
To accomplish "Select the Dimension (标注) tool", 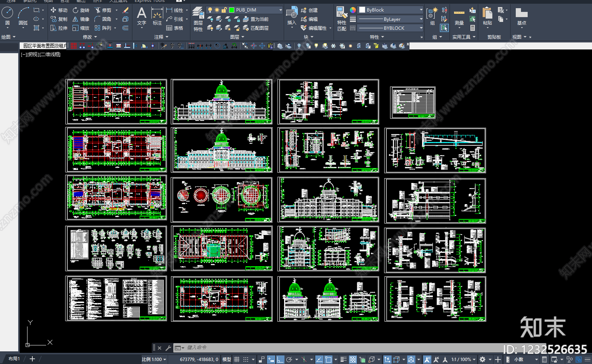I will pyautogui.click(x=157, y=16).
